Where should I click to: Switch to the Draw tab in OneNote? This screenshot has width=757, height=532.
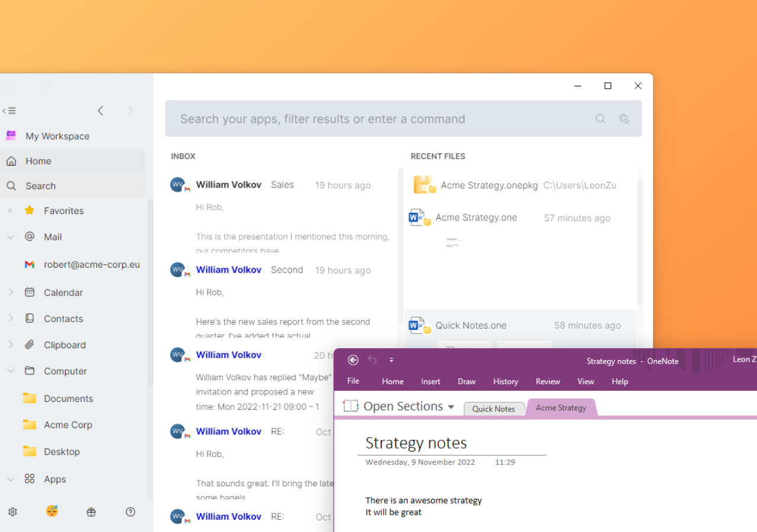coord(467,381)
